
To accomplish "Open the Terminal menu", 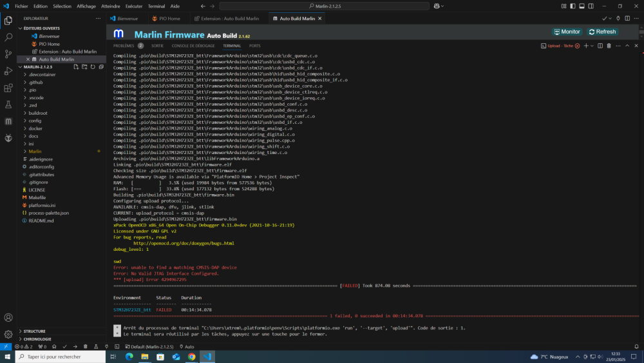I will (156, 6).
